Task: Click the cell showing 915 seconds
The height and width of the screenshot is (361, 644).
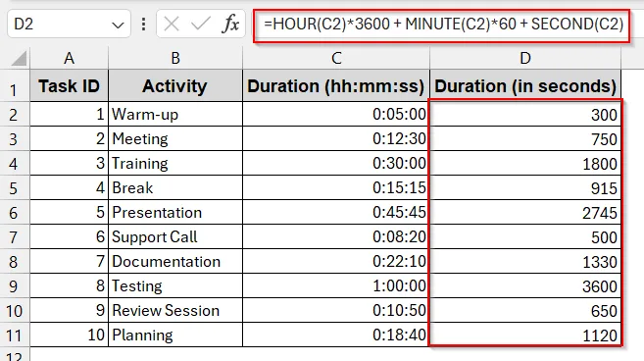Action: click(525, 188)
